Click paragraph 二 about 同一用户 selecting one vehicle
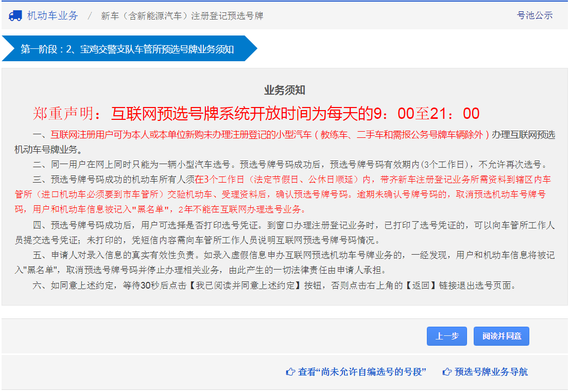This screenshot has width=570, height=392. pyautogui.click(x=290, y=165)
